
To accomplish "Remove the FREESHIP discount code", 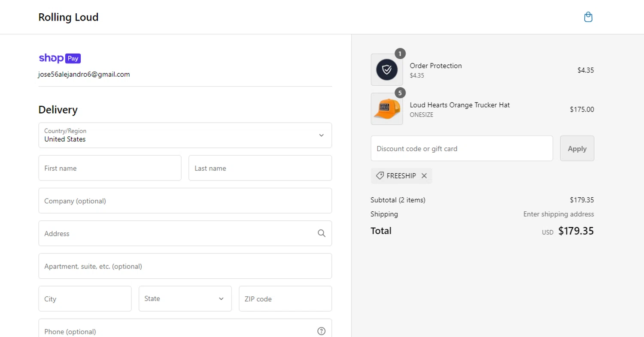I will (424, 176).
